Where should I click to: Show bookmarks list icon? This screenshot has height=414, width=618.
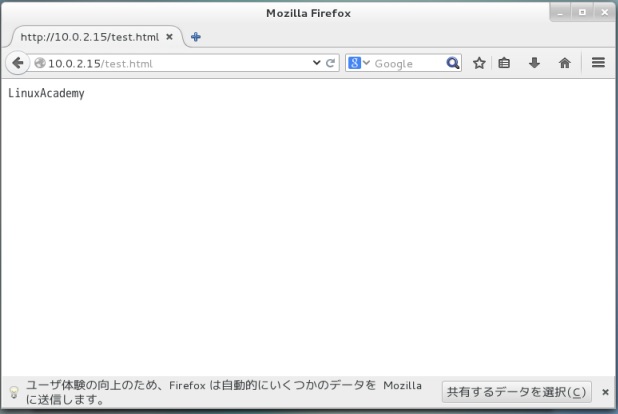point(504,63)
